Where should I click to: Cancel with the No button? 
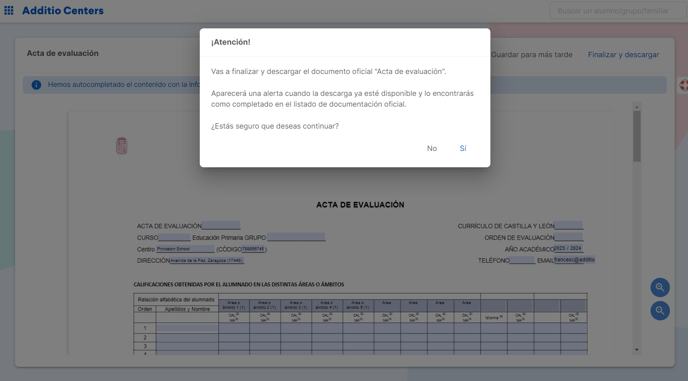point(432,148)
